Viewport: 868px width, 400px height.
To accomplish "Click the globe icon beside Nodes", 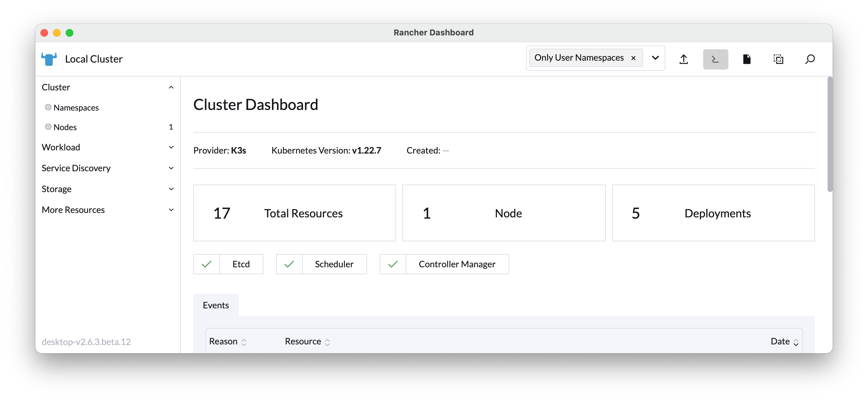I will [x=48, y=127].
